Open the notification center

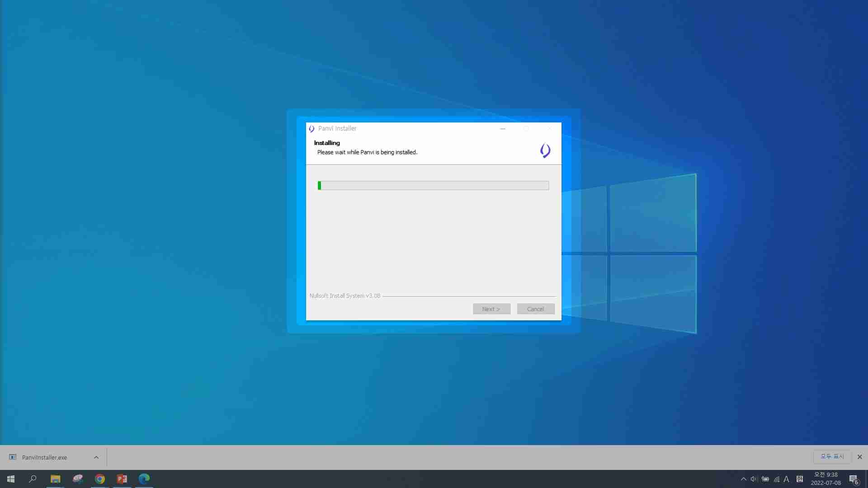854,479
